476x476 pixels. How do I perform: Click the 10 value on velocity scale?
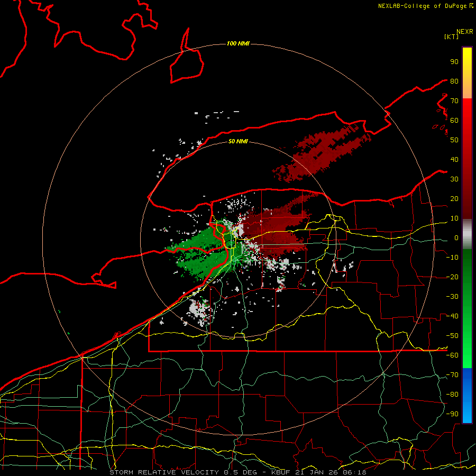point(454,218)
